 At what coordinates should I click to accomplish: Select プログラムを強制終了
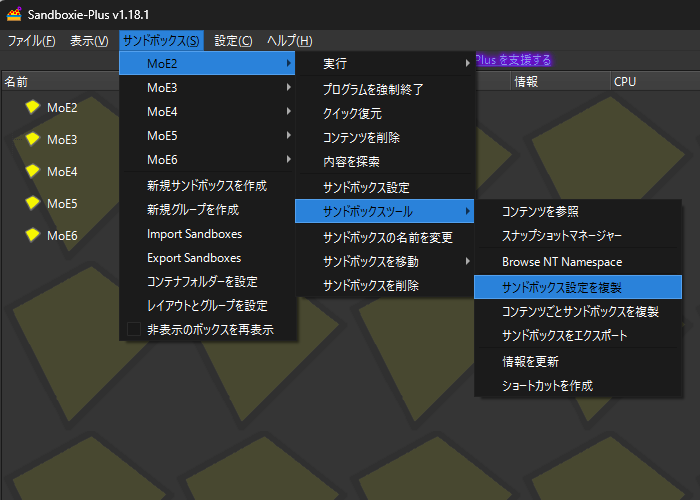(385, 90)
